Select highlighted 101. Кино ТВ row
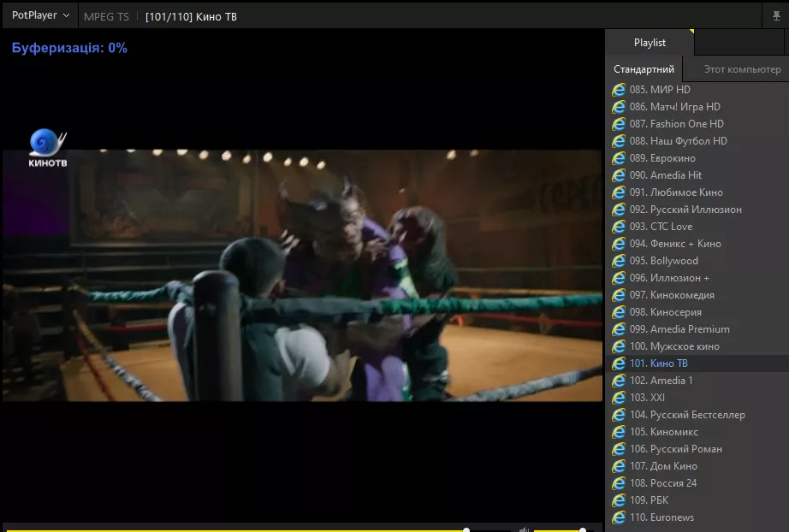 tap(697, 363)
